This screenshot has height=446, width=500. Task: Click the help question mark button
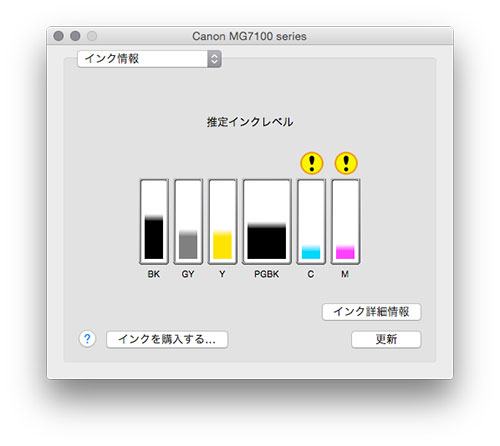[87, 339]
